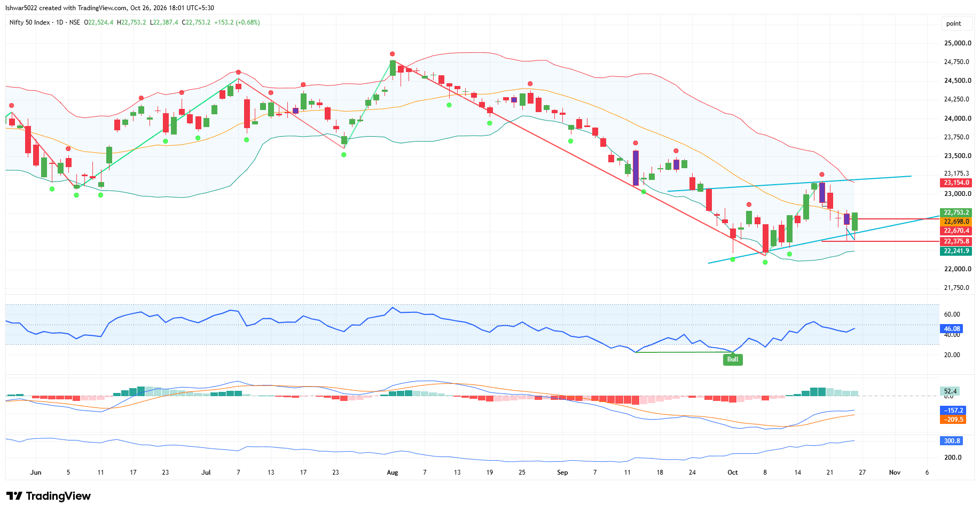Click the red 23,154.0 price tag

[x=956, y=183]
